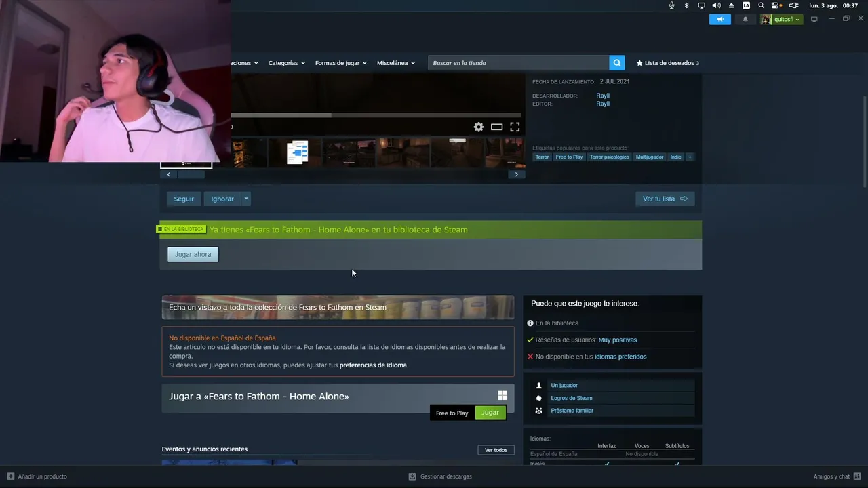Click the display icon in system tray
This screenshot has height=488, width=868.
pos(701,5)
